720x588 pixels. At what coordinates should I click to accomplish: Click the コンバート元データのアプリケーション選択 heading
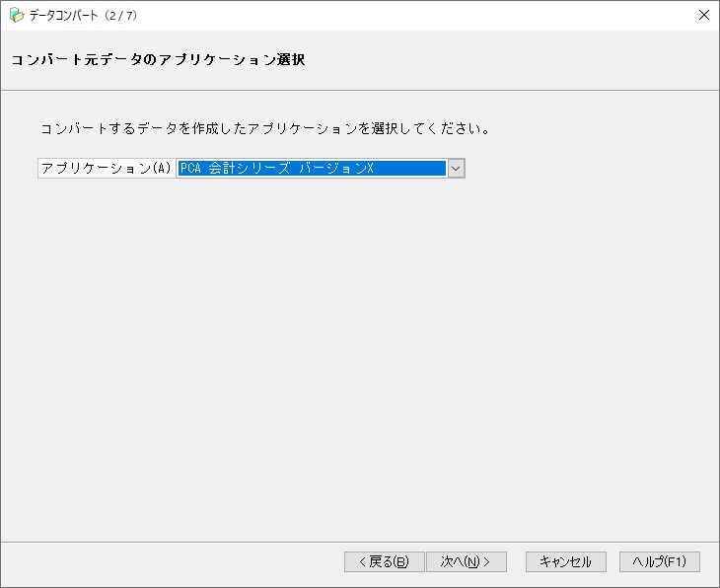[x=158, y=60]
